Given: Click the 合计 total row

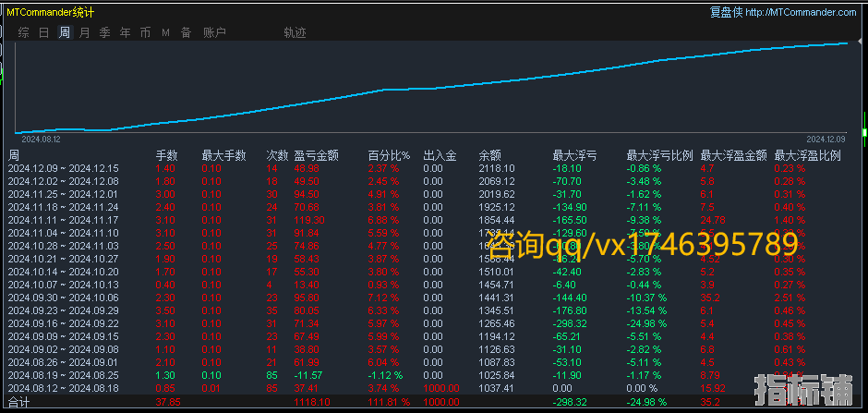Looking at the screenshot, I should tap(18, 403).
